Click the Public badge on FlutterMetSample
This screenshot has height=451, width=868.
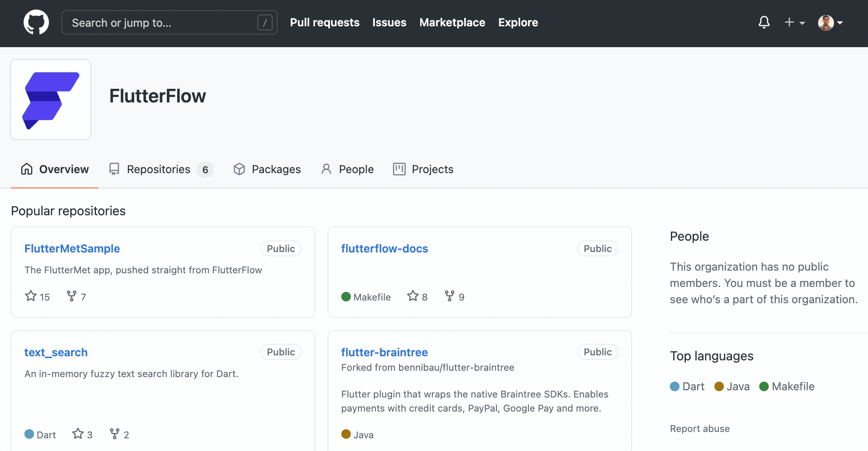tap(281, 248)
